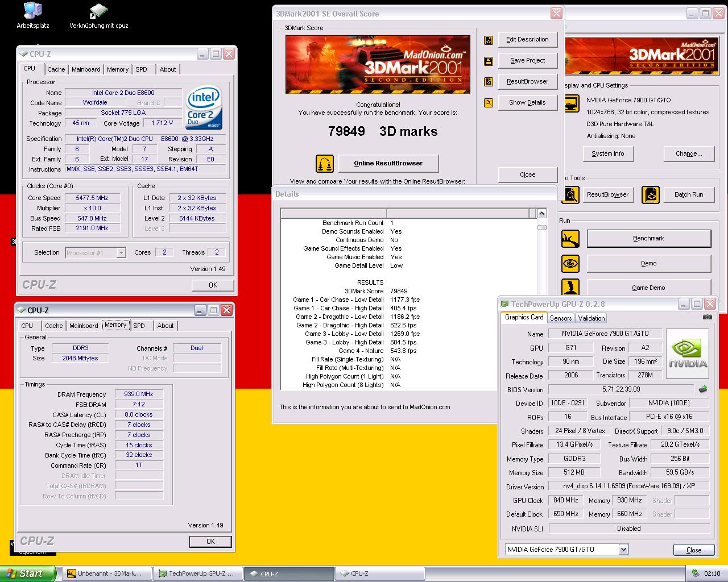
Task: Click the large Benchmark button
Action: click(x=648, y=239)
